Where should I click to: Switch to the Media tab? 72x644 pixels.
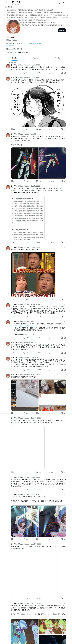(57, 58)
